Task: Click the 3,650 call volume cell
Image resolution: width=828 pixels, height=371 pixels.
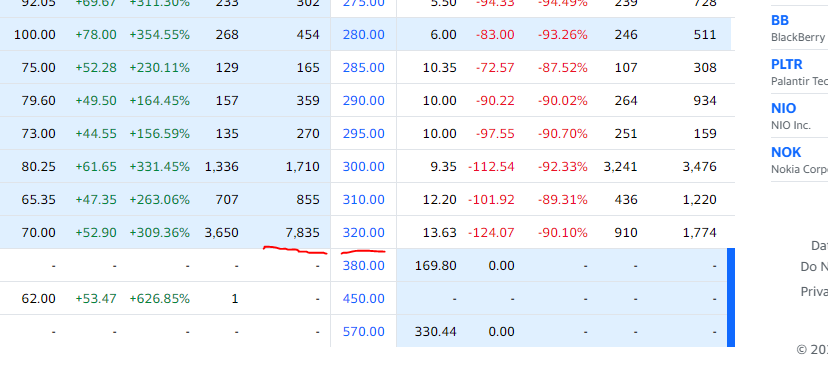Action: coord(221,233)
